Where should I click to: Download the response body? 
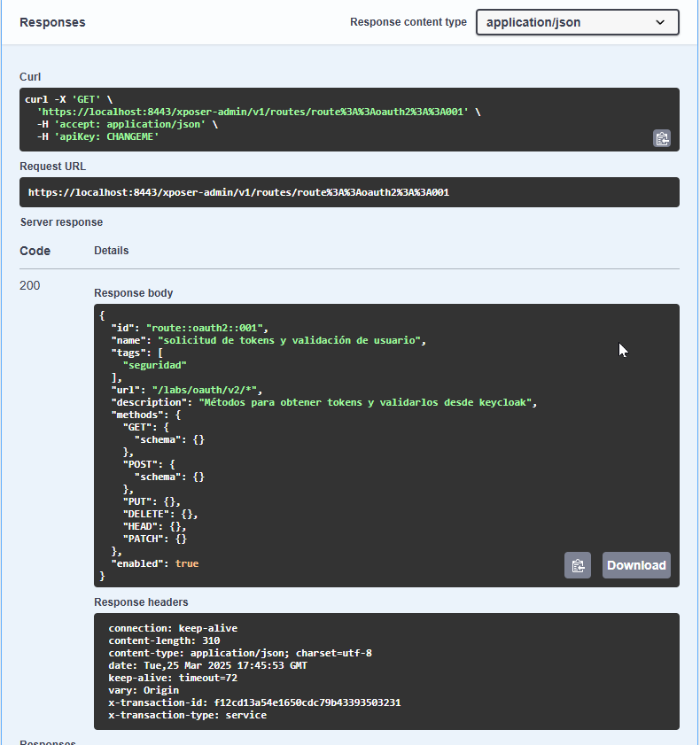(636, 565)
